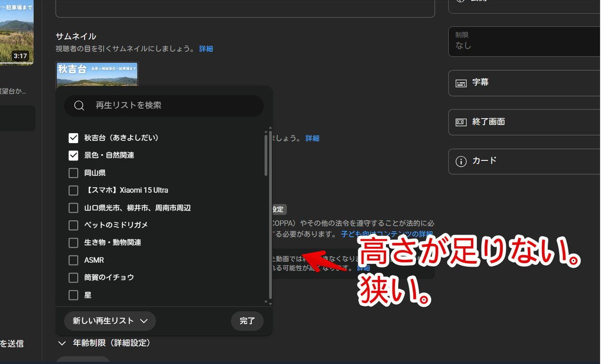The height and width of the screenshot is (364, 601).
Task: Select the ペットのミドリガメ playlist checkbox
Action: click(x=73, y=225)
